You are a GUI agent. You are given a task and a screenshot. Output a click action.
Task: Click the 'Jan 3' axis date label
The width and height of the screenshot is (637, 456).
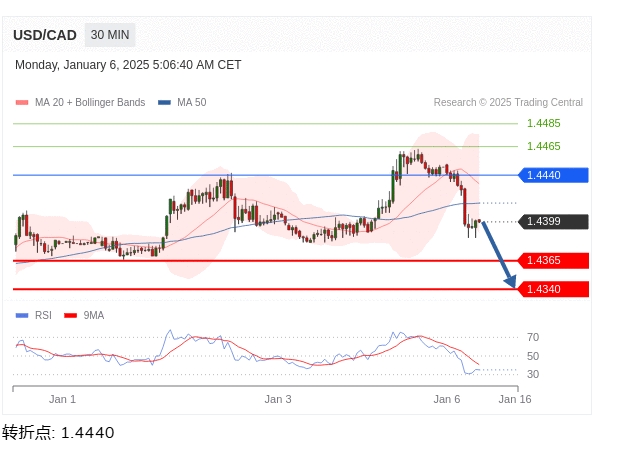click(278, 399)
